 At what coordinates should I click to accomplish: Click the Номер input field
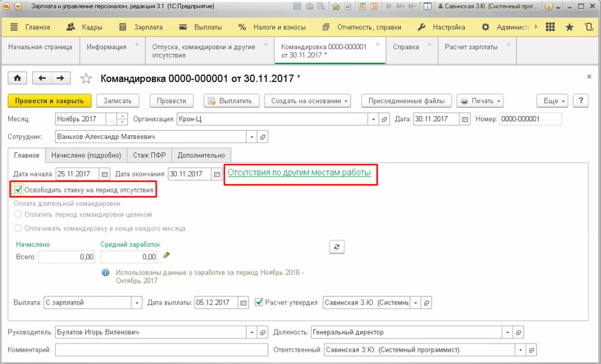point(531,119)
